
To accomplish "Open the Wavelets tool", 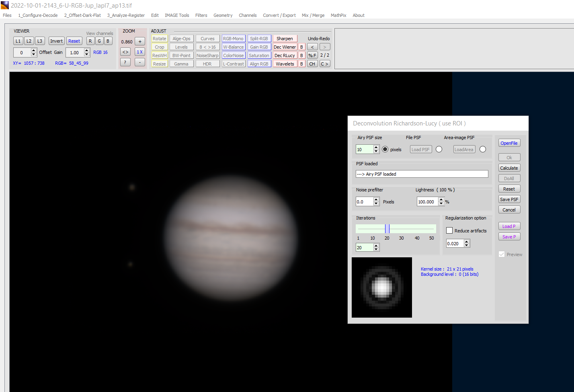I will (285, 64).
